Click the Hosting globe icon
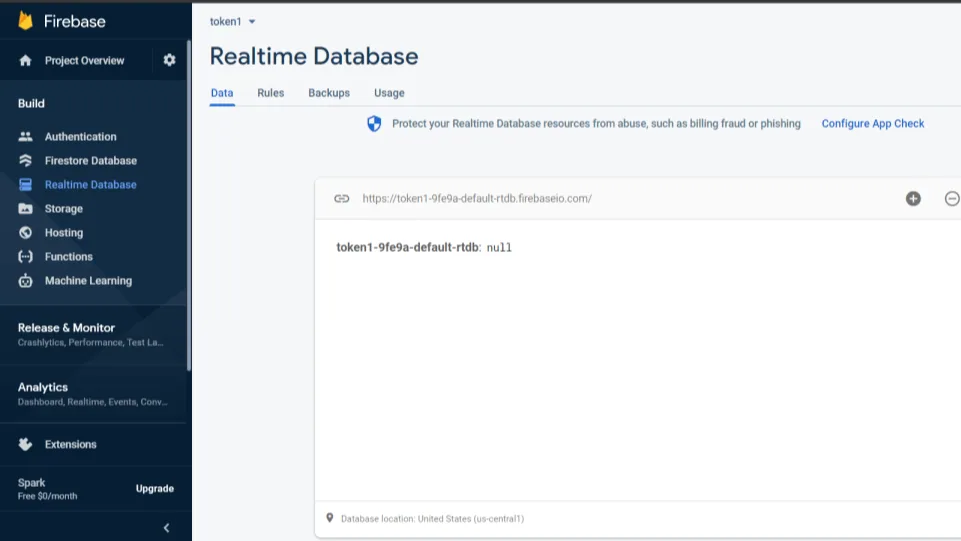 25,232
